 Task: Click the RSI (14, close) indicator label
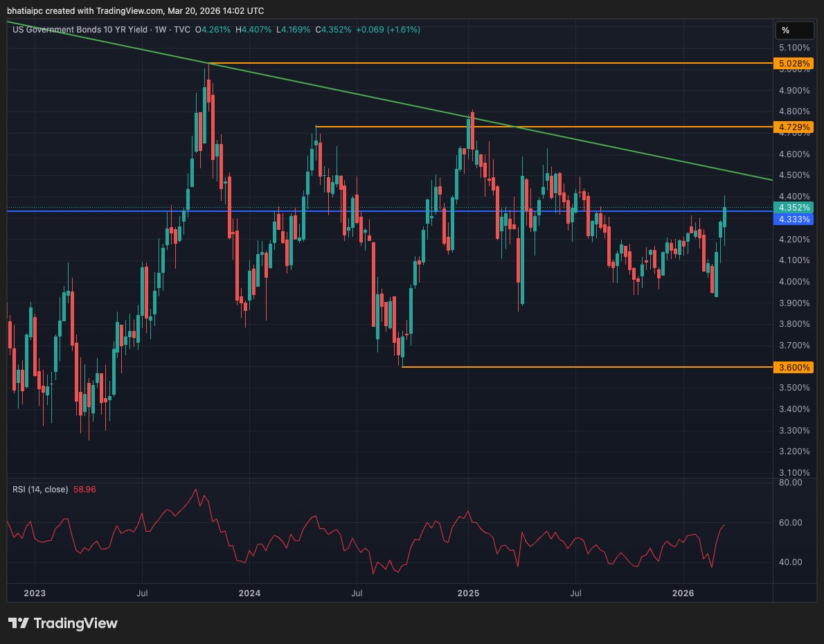(40, 490)
